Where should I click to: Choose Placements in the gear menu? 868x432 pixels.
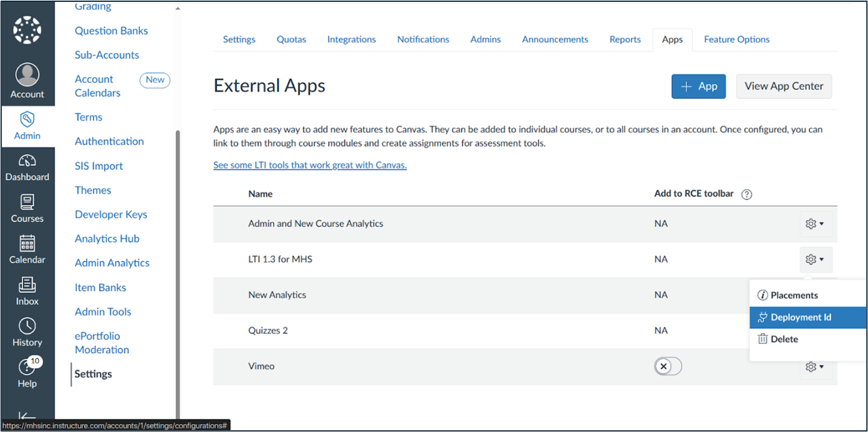tap(794, 295)
